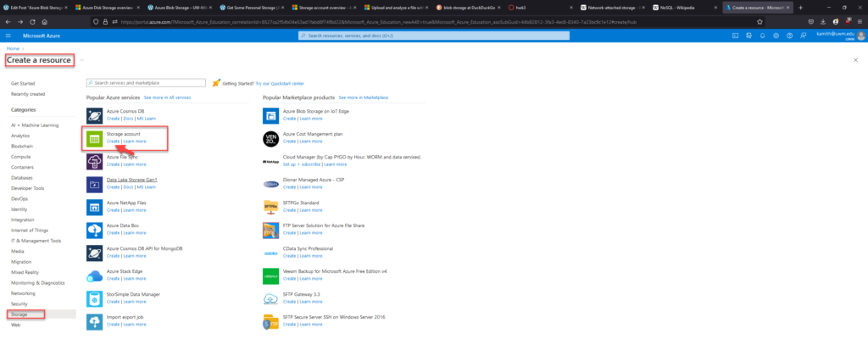Select Recently created in the sidebar
This screenshot has height=356, width=868.
pyautogui.click(x=28, y=94)
